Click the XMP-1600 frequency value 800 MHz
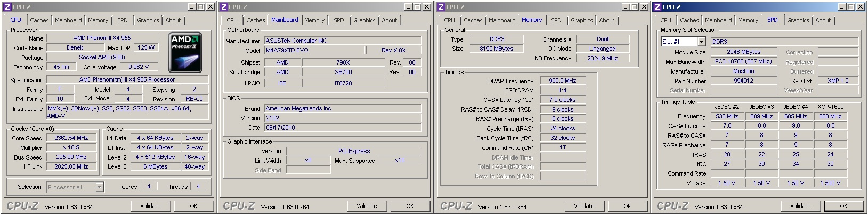The height and width of the screenshot is (215, 868). click(x=830, y=116)
